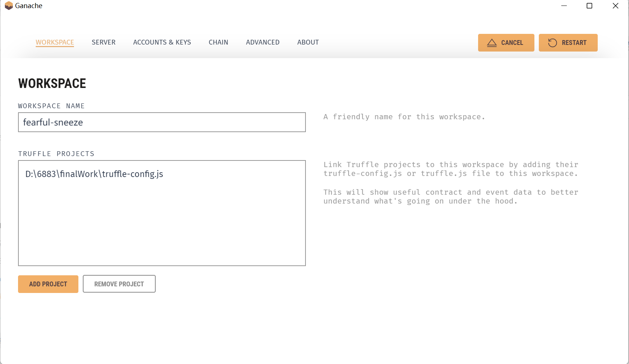Click the Ganache logo in title bar
The image size is (629, 364).
[x=8, y=6]
